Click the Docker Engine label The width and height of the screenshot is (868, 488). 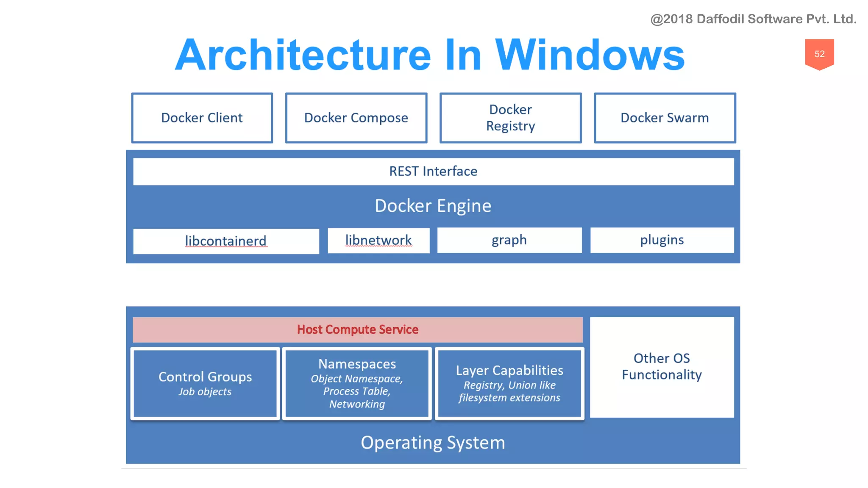433,206
